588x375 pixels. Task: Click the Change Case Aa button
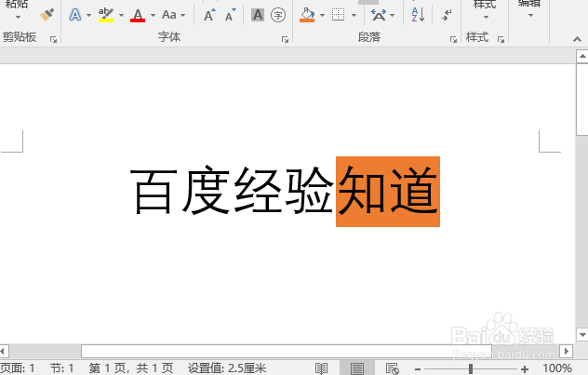[169, 15]
